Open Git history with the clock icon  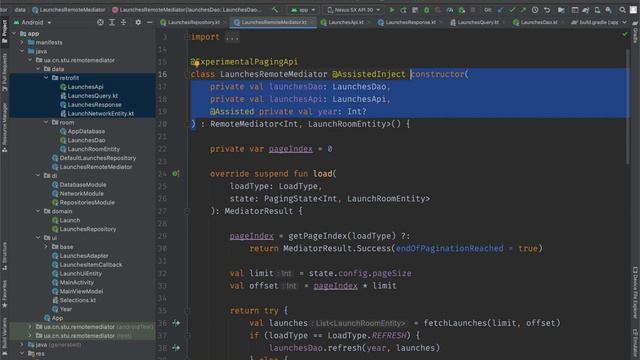click(x=535, y=9)
